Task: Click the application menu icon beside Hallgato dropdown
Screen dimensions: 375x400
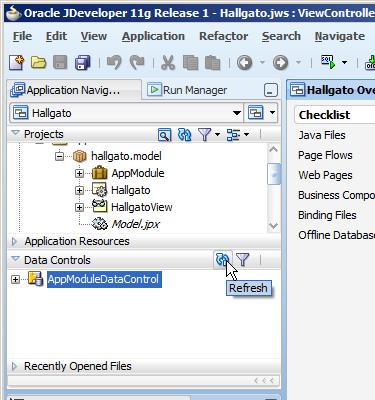Action: [x=256, y=113]
